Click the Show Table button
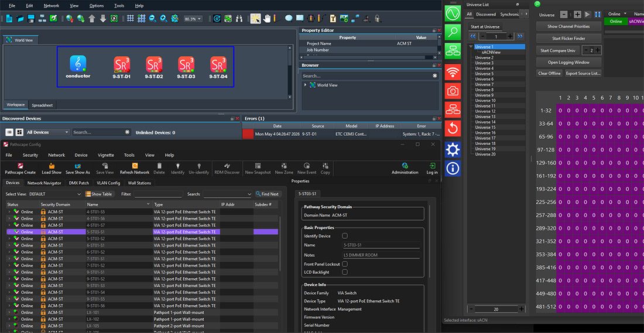Image resolution: width=644 pixels, height=333 pixels. pos(98,194)
